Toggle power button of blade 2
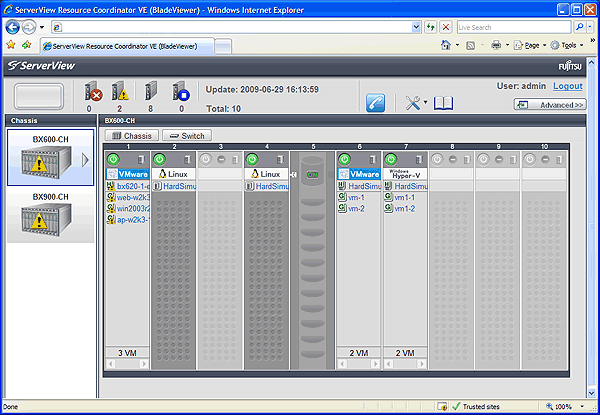Screen dimensions: 600x415 160,159
